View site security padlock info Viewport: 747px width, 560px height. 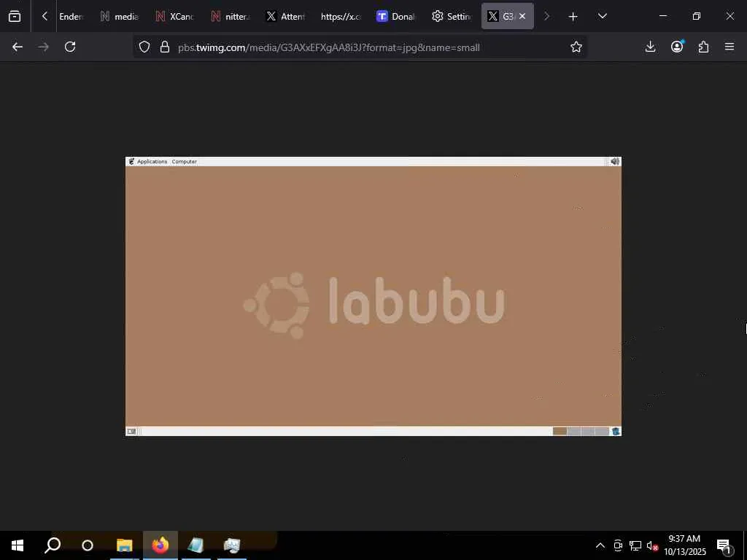click(x=165, y=47)
